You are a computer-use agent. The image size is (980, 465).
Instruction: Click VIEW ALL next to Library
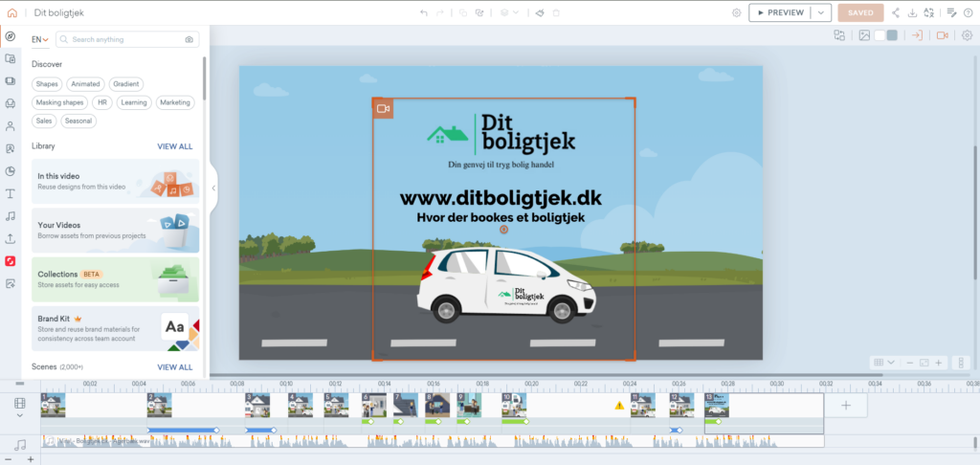point(175,146)
